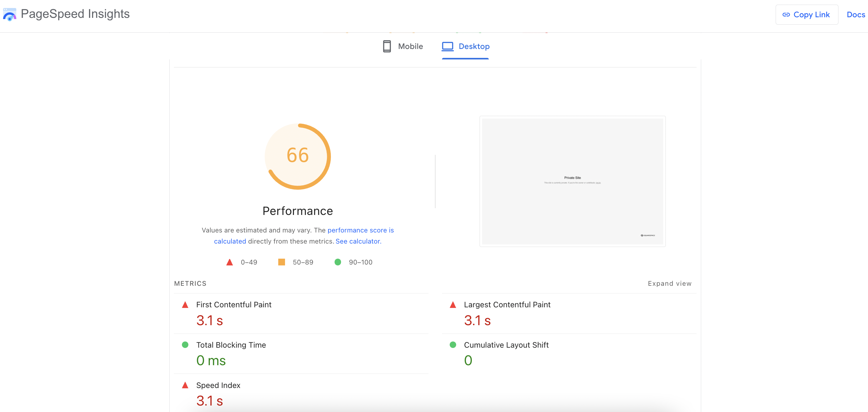Follow the performance score is calculated link
The height and width of the screenshot is (412, 868).
pos(360,230)
